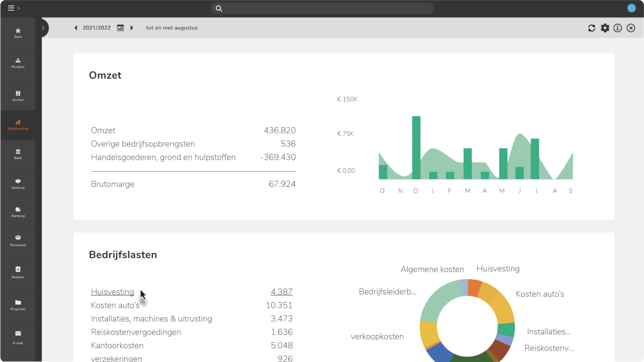Go to the previous year with the left arrow

(75, 27)
